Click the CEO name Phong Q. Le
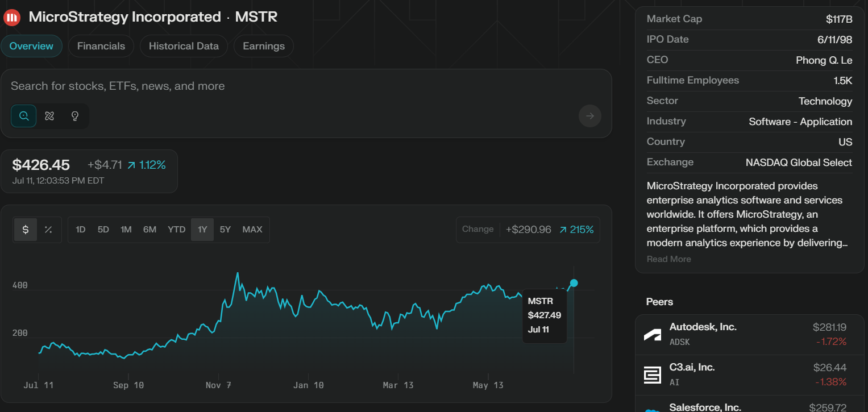The image size is (868, 412). pyautogui.click(x=824, y=60)
